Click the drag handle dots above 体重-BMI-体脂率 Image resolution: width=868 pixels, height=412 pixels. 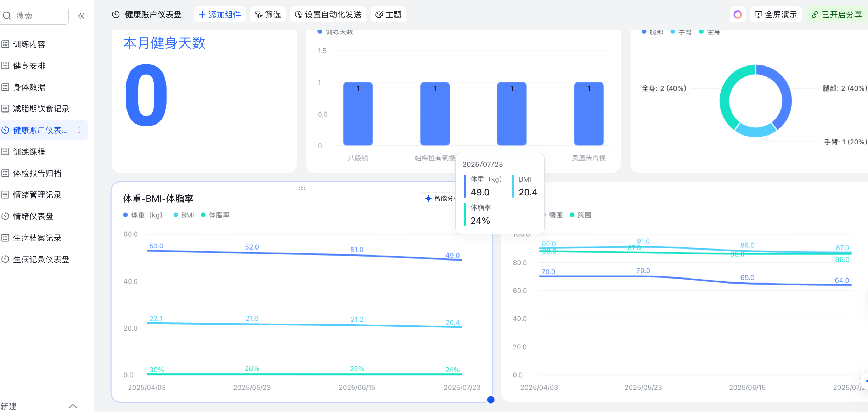(x=302, y=188)
